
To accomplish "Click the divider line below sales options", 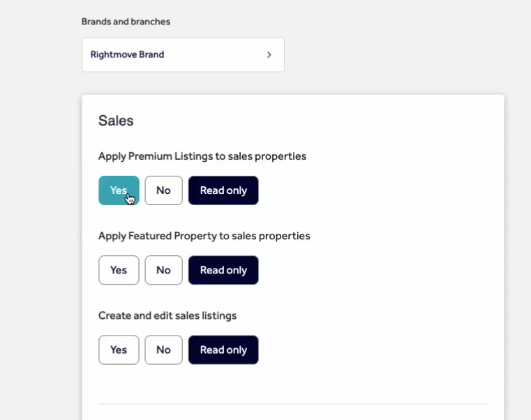I will click(x=293, y=404).
